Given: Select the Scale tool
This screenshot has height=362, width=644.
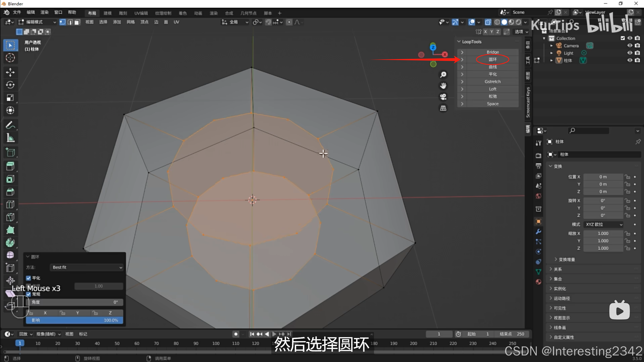Looking at the screenshot, I should click(10, 98).
